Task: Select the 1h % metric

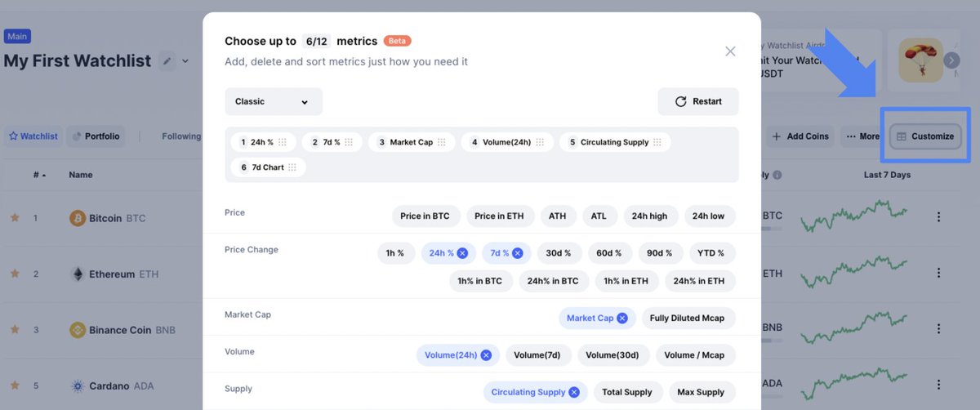Action: (395, 253)
